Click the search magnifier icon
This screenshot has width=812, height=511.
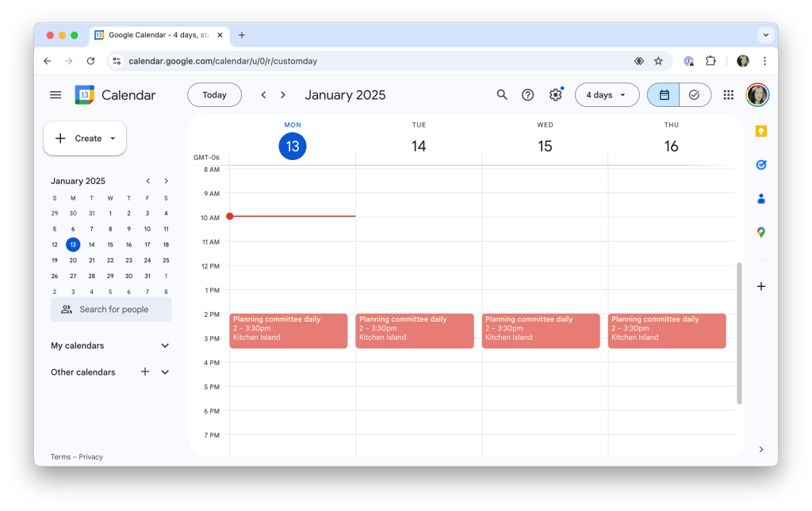pyautogui.click(x=502, y=95)
